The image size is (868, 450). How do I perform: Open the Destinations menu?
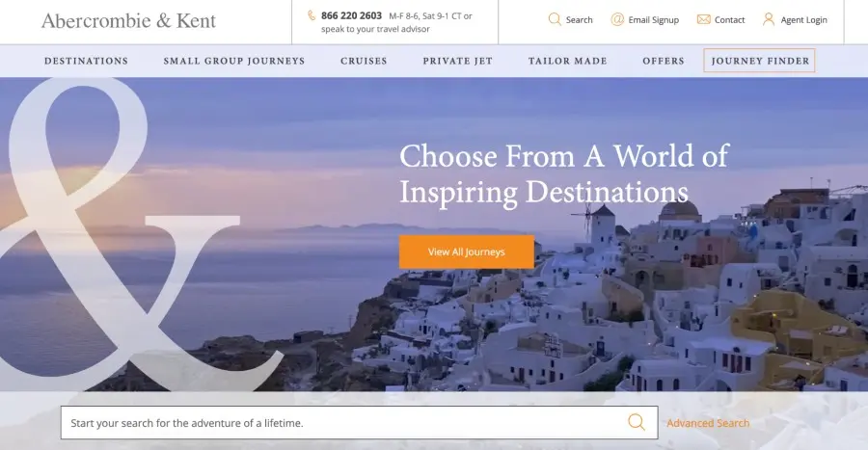[x=87, y=61]
